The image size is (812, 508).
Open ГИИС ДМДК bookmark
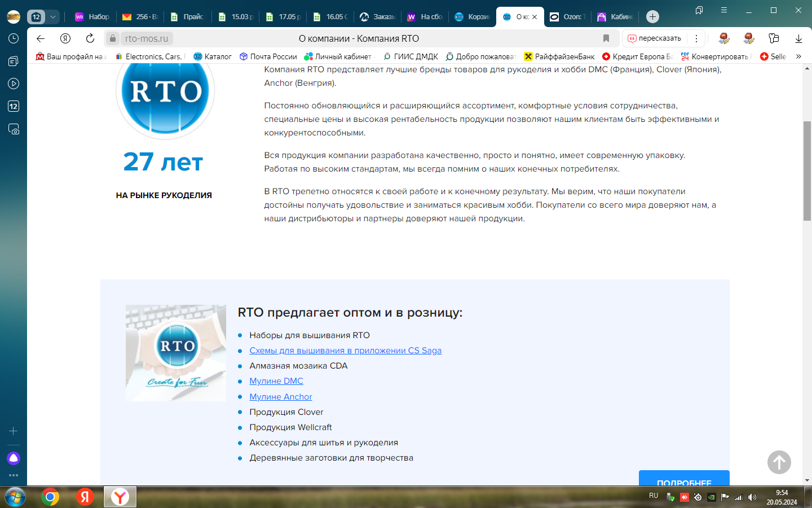pos(411,56)
